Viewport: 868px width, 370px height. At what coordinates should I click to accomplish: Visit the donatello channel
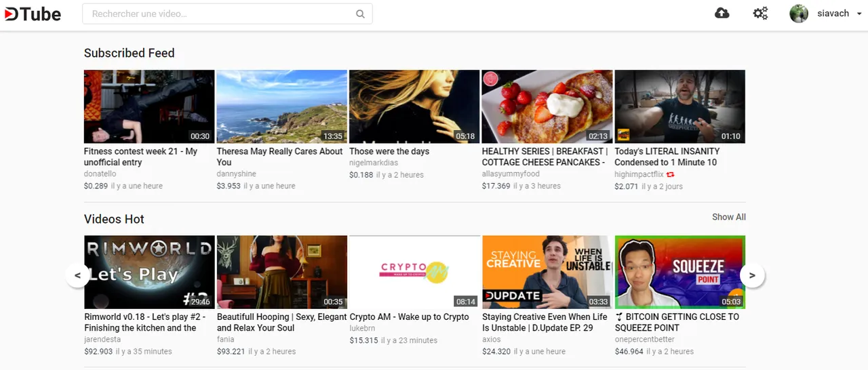point(100,174)
